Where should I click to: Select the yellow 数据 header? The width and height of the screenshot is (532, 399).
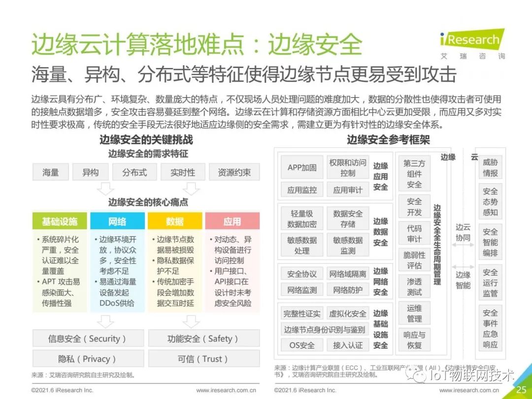click(175, 221)
